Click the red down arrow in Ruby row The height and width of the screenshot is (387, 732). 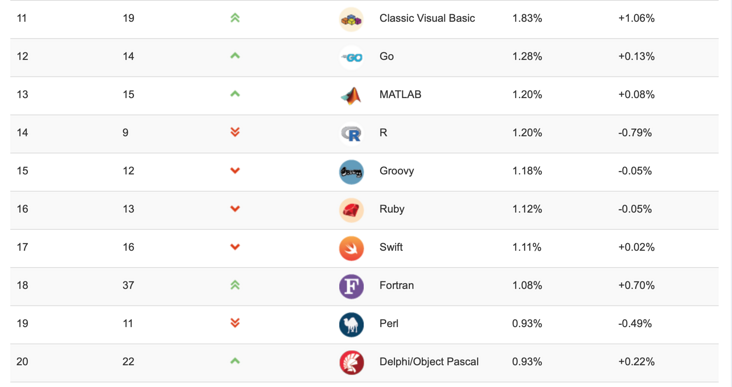pyautogui.click(x=235, y=209)
